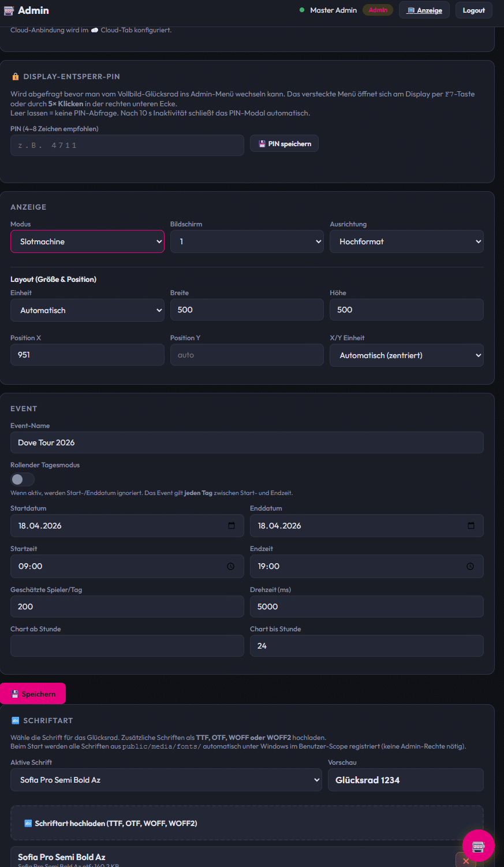
Task: Expand the Ausrichtung dropdown set to Hochformat
Action: point(406,241)
